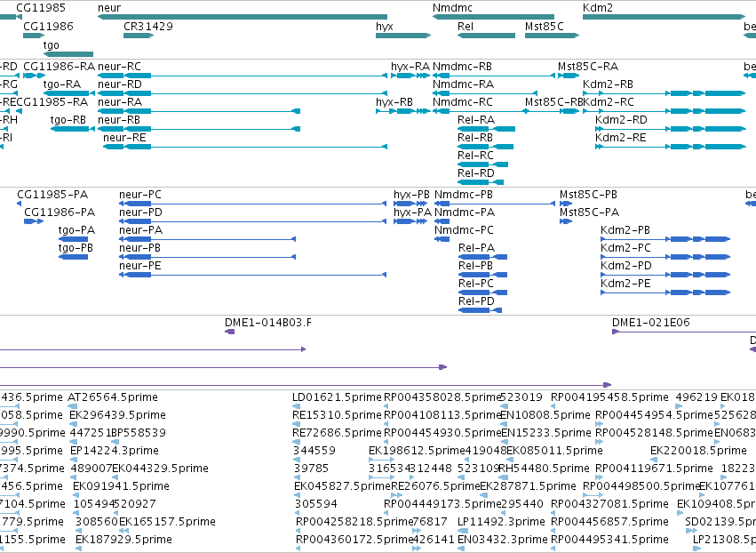Open transcript Kdm2-RD
The width and height of the screenshot is (756, 553).
click(x=621, y=120)
